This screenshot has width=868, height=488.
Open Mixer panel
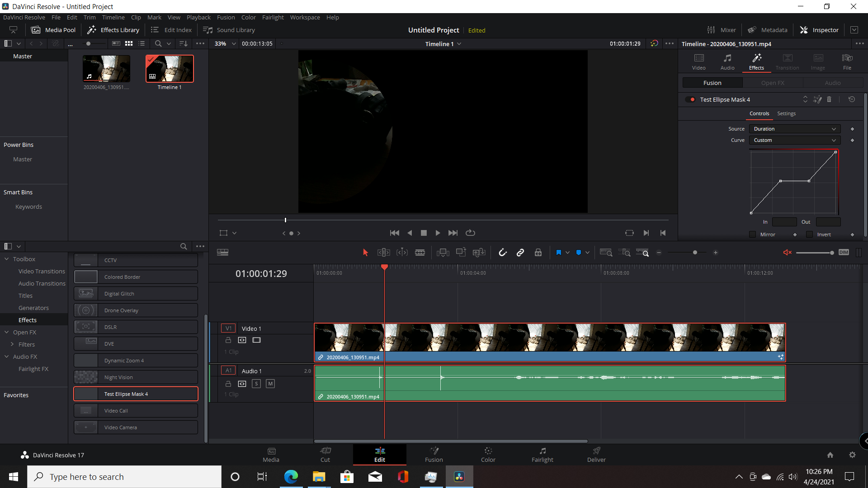tap(722, 30)
